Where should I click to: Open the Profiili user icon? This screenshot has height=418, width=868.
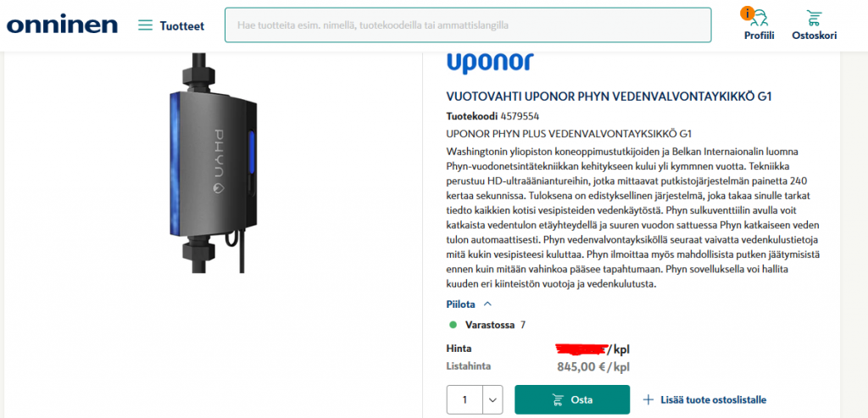(x=759, y=17)
